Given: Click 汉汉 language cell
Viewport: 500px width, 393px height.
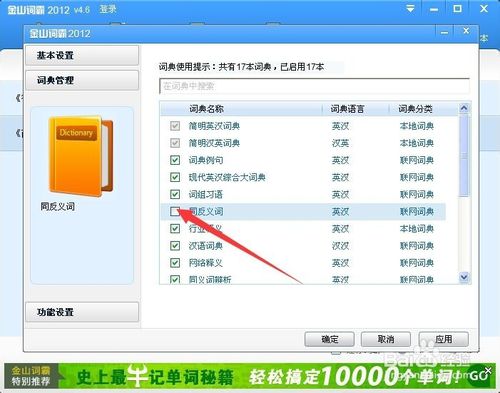Looking at the screenshot, I should [340, 246].
